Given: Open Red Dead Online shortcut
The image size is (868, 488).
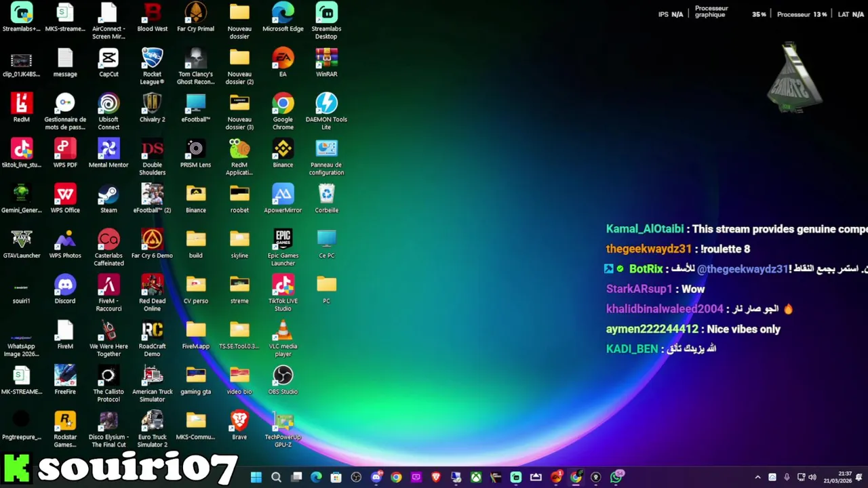Looking at the screenshot, I should pos(152,293).
